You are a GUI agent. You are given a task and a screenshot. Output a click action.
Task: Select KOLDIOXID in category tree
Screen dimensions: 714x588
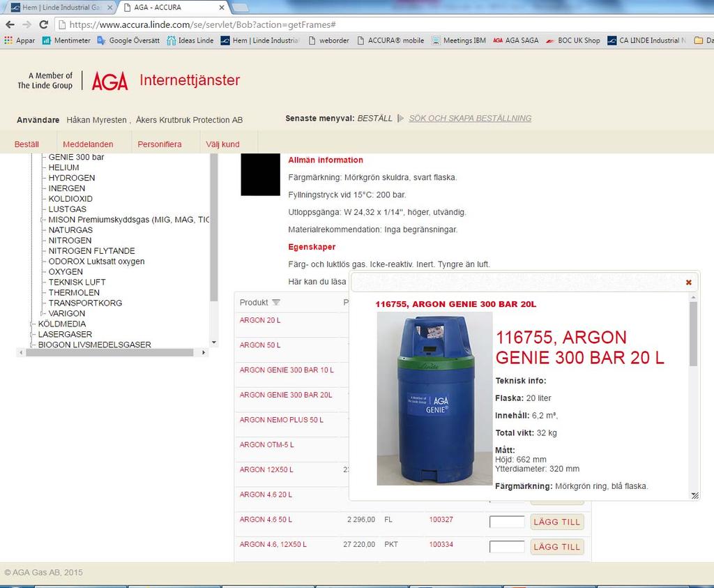coord(70,199)
